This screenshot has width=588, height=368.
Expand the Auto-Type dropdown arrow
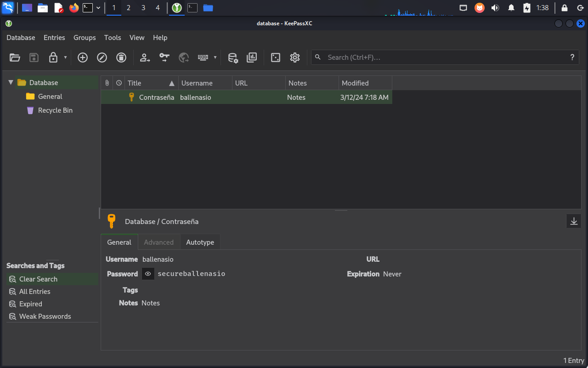[215, 57]
